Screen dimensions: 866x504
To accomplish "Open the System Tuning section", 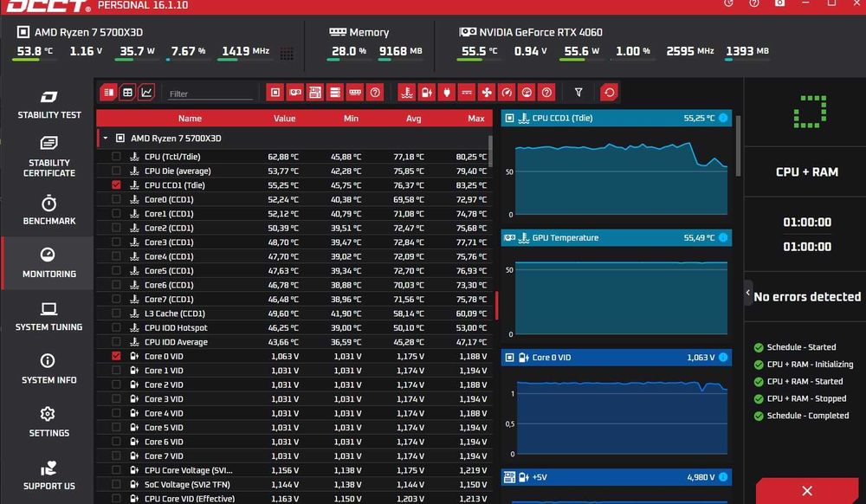I will 48,316.
